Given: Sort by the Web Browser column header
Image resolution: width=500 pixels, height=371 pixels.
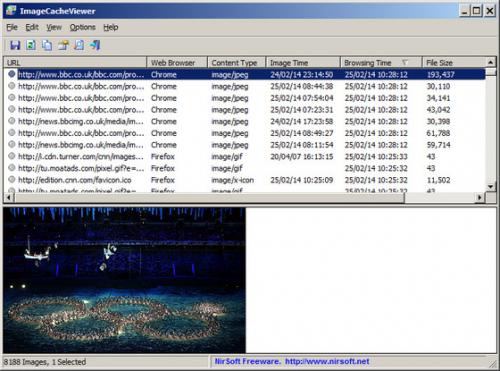Looking at the screenshot, I should (177, 62).
